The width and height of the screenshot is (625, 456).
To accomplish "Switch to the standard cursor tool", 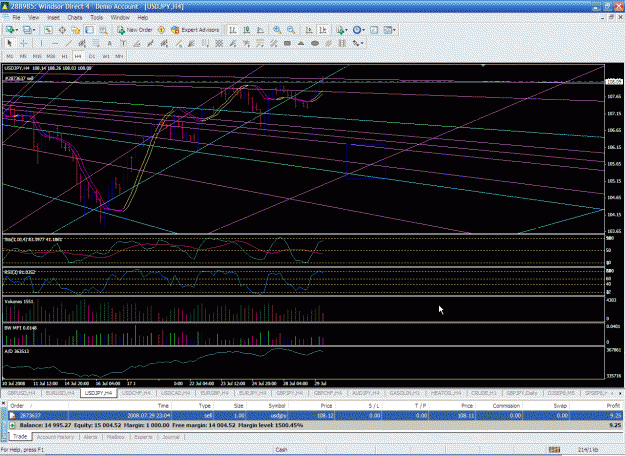I will [x=10, y=43].
